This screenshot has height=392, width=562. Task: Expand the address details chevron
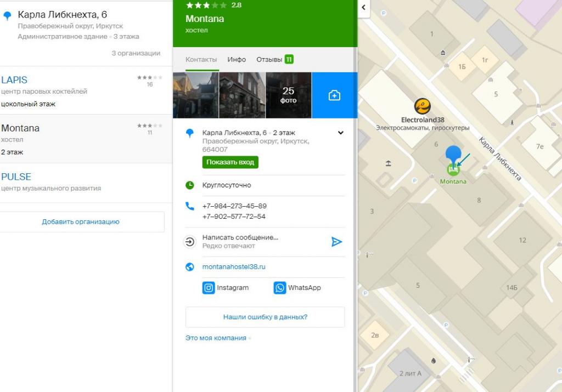[341, 133]
